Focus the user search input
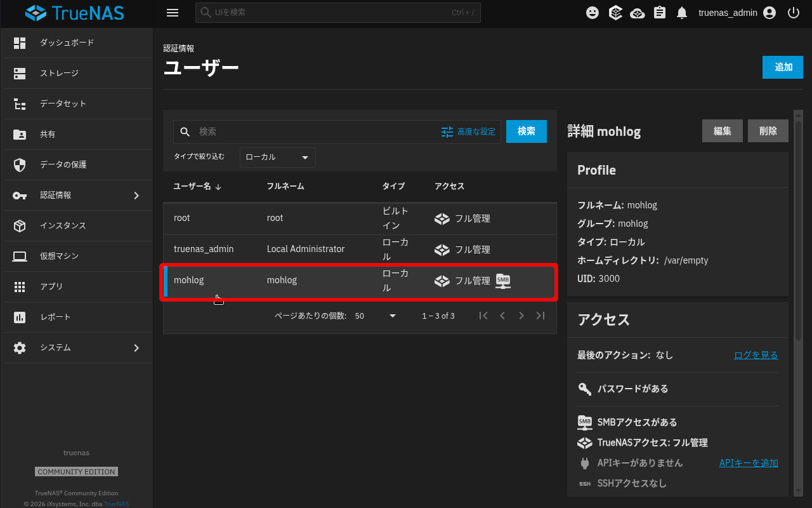The width and height of the screenshot is (812, 508). [317, 131]
